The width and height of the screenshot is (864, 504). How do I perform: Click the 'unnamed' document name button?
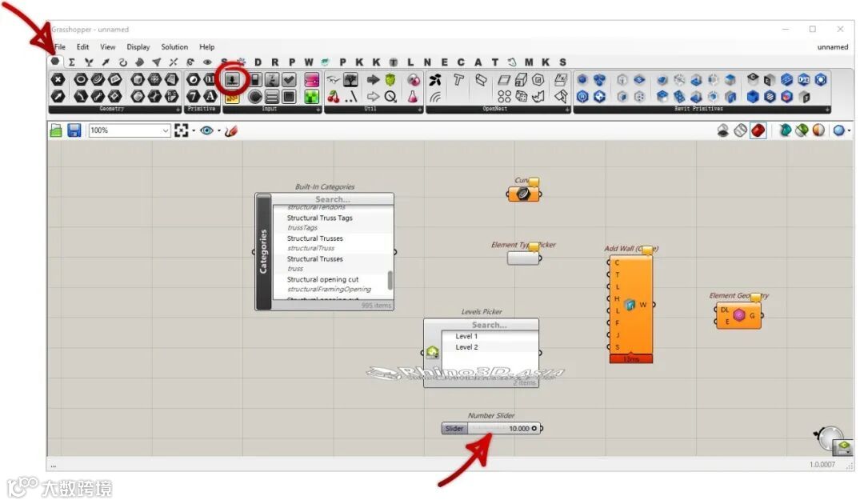tap(833, 47)
